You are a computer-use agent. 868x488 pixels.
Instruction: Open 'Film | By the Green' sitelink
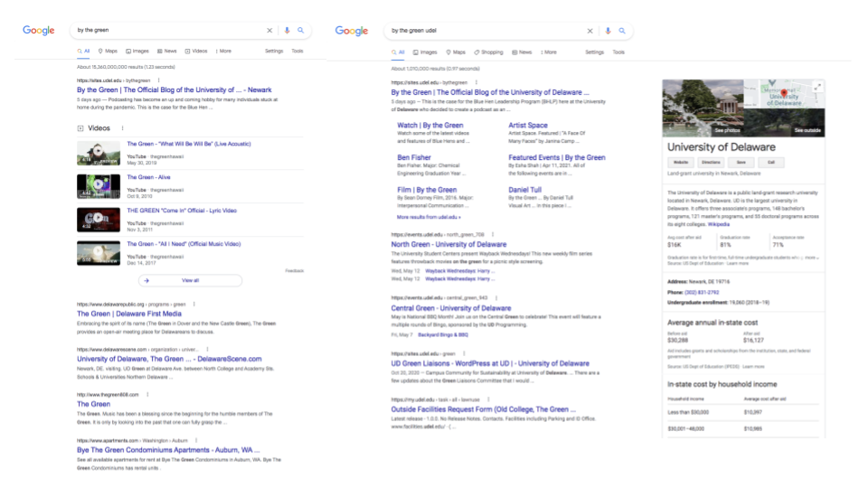pos(427,190)
